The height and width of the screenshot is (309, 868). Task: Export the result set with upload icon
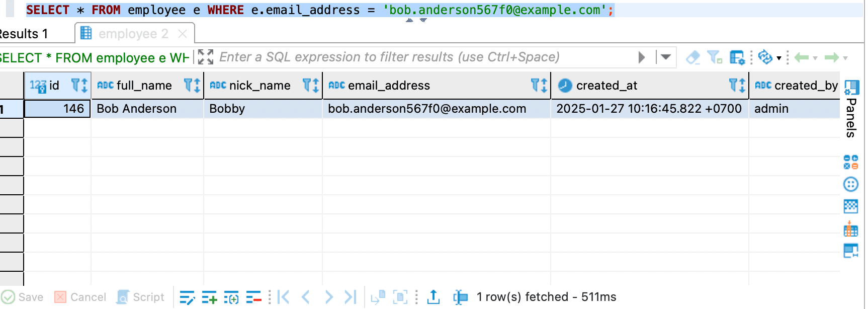click(x=433, y=297)
